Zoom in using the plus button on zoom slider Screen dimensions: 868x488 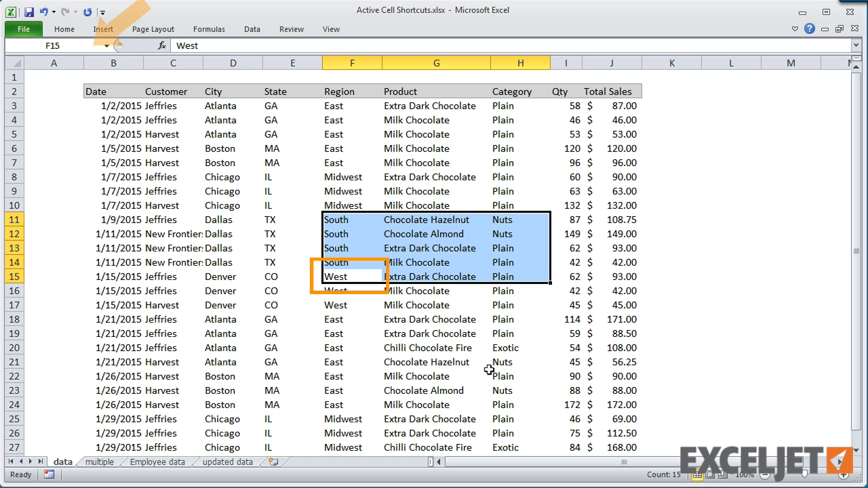click(844, 475)
